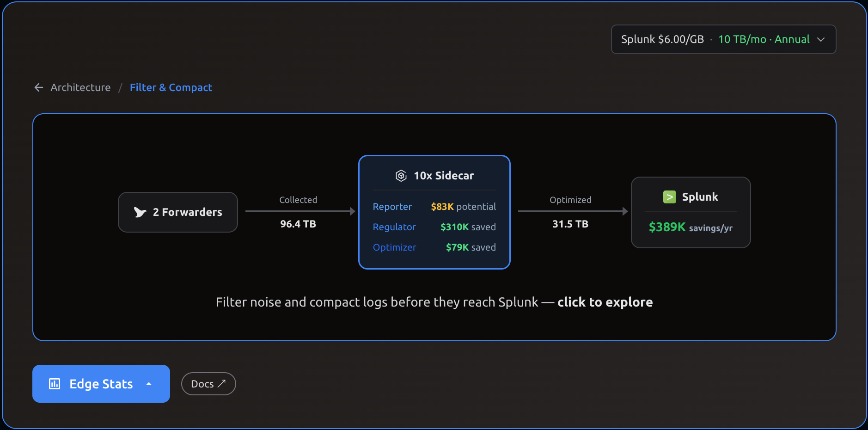Click the Splunk green logo icon
The width and height of the screenshot is (868, 430).
(669, 197)
